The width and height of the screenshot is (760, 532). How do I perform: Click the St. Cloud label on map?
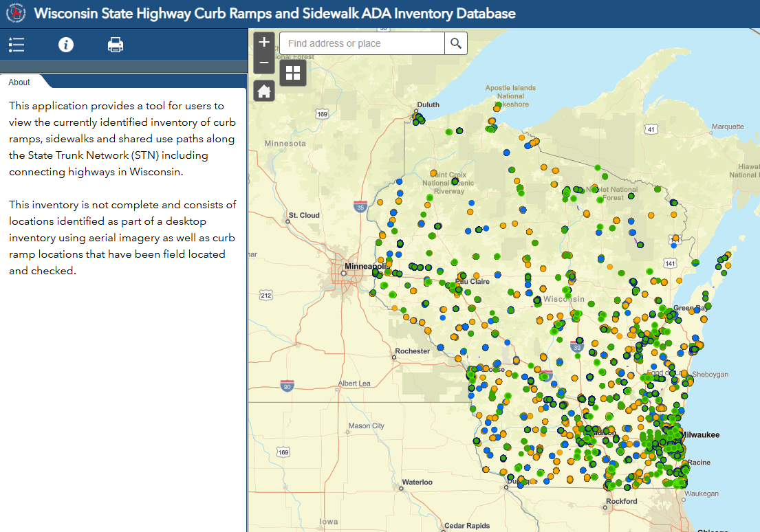[304, 215]
